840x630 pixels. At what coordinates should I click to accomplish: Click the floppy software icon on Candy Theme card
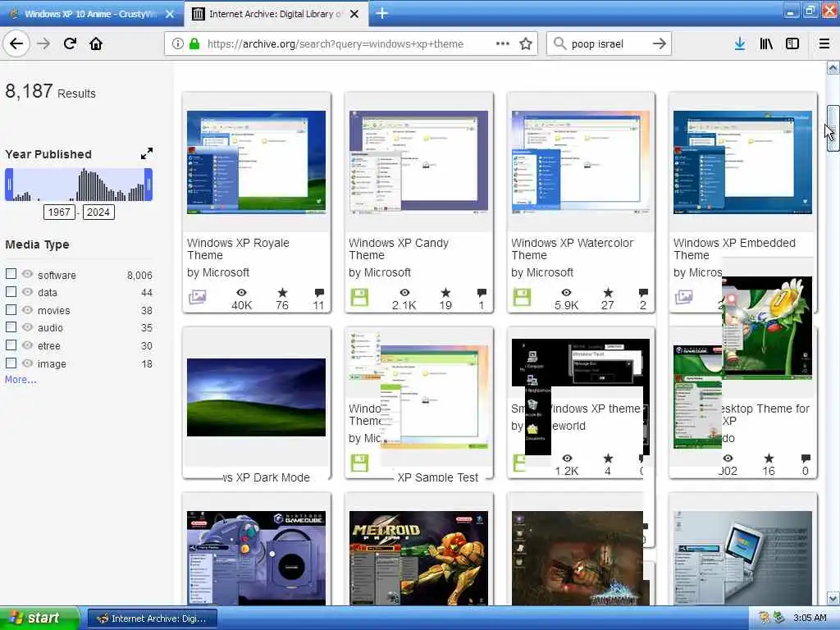[359, 297]
